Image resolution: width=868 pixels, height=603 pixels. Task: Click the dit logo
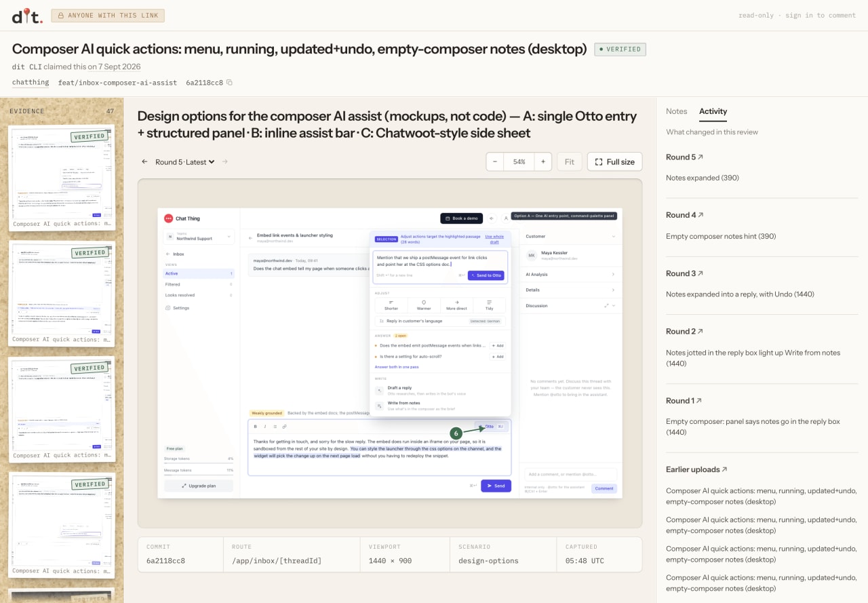(x=27, y=16)
